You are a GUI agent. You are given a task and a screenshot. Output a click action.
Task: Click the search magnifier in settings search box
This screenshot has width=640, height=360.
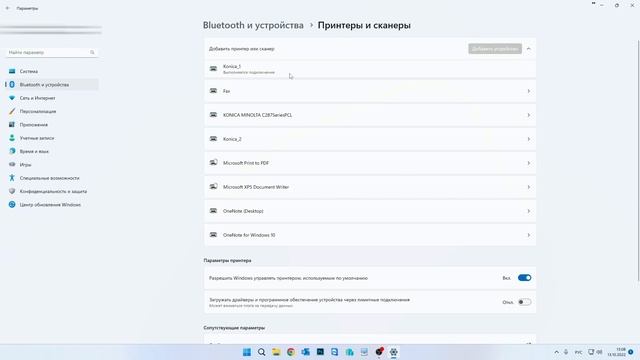point(92,52)
